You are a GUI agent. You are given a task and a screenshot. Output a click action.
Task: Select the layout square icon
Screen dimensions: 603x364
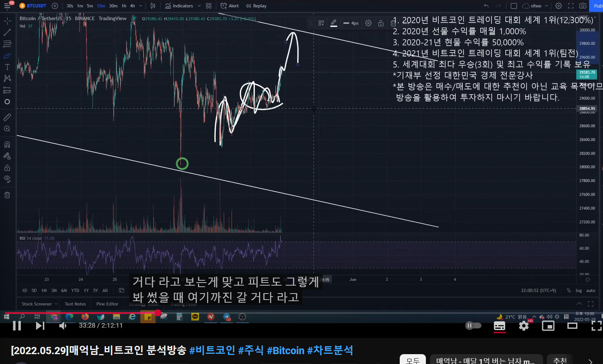click(514, 6)
